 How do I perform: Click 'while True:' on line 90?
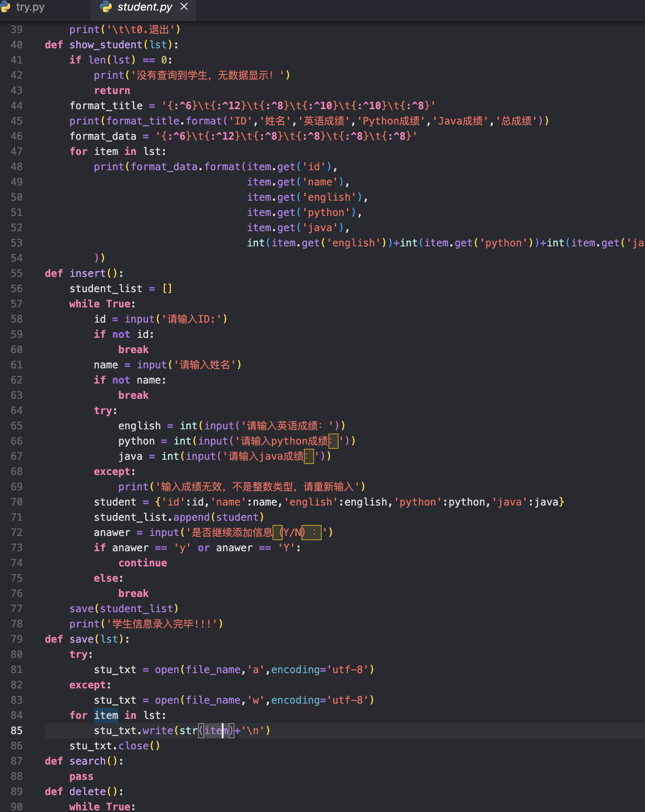click(102, 806)
